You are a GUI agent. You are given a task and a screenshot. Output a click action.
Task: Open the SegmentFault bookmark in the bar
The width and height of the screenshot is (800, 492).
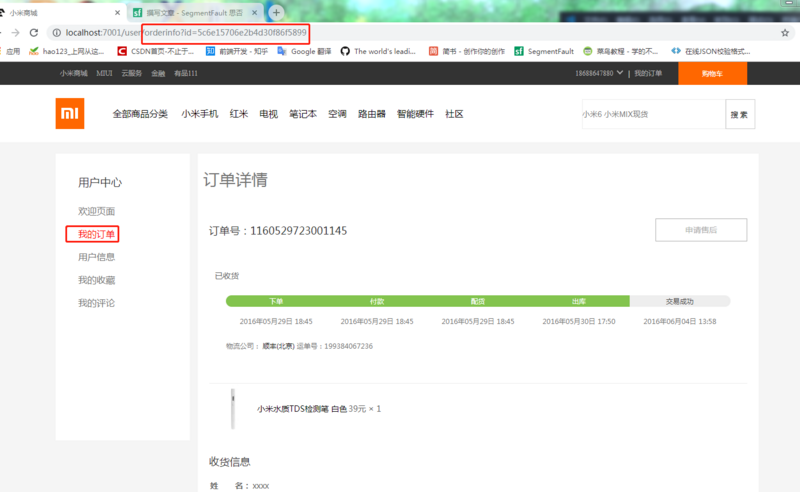click(x=544, y=51)
